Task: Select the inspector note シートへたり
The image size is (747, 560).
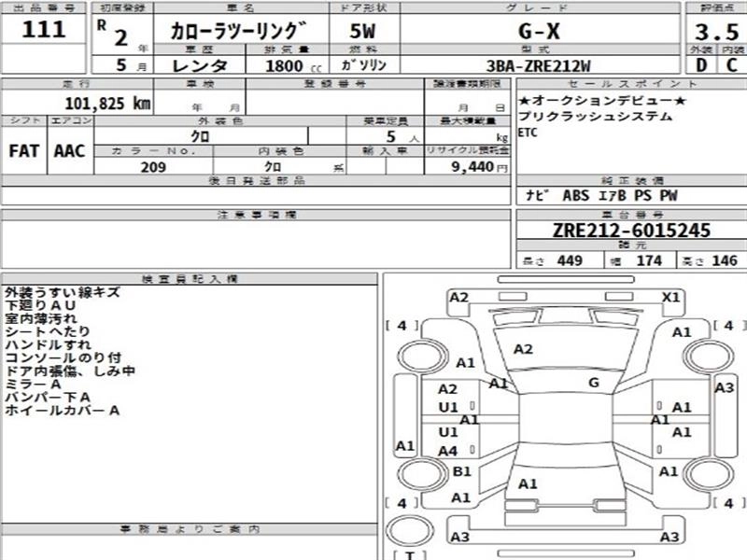Action: (48, 331)
